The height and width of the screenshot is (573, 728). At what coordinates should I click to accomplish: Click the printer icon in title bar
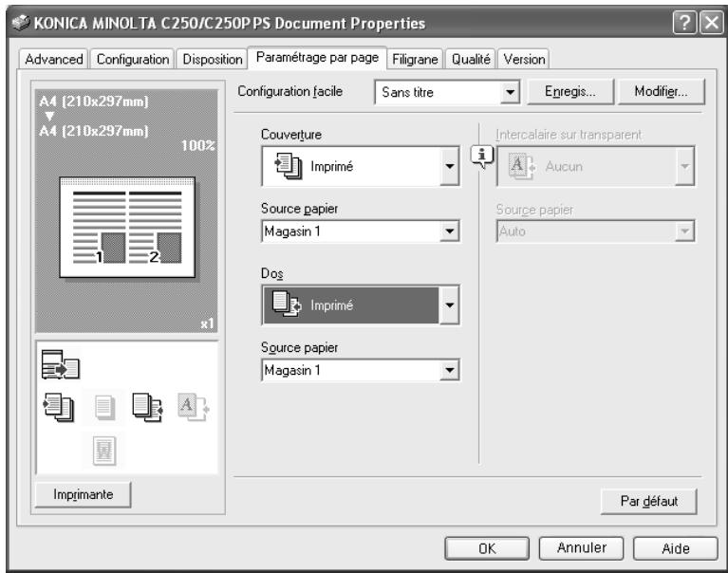pos(21,22)
